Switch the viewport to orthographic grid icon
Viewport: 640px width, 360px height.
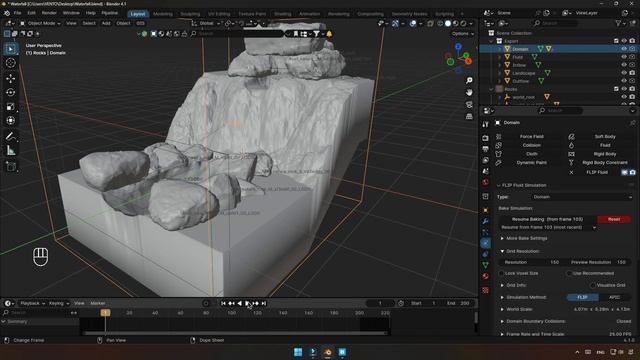point(469,116)
